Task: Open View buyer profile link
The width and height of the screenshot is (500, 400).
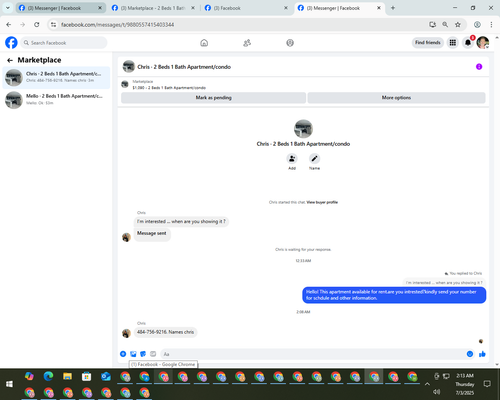Action: tap(322, 202)
